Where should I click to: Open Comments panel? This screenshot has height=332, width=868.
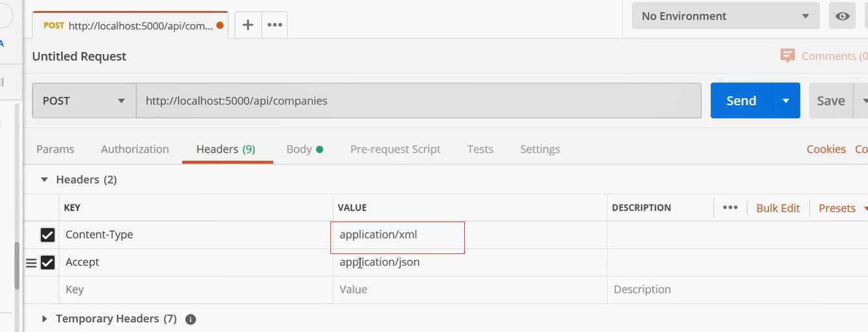click(x=824, y=56)
